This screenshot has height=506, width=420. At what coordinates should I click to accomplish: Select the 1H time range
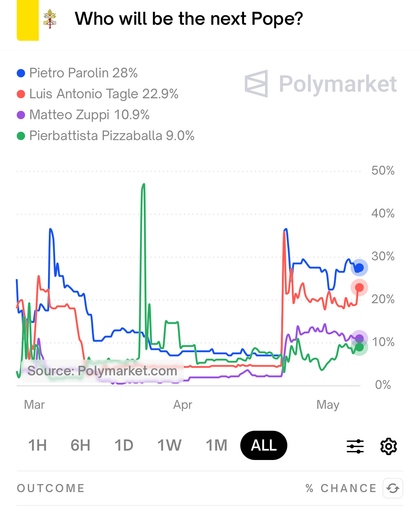(37, 445)
